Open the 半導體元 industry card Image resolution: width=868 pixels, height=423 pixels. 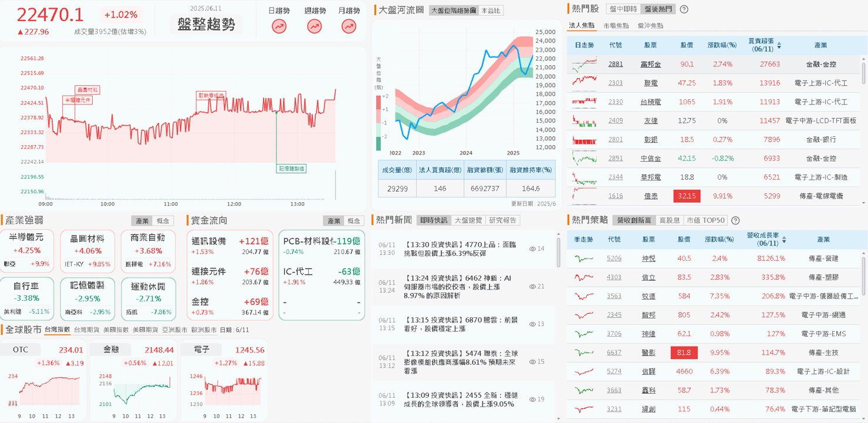[x=27, y=250]
